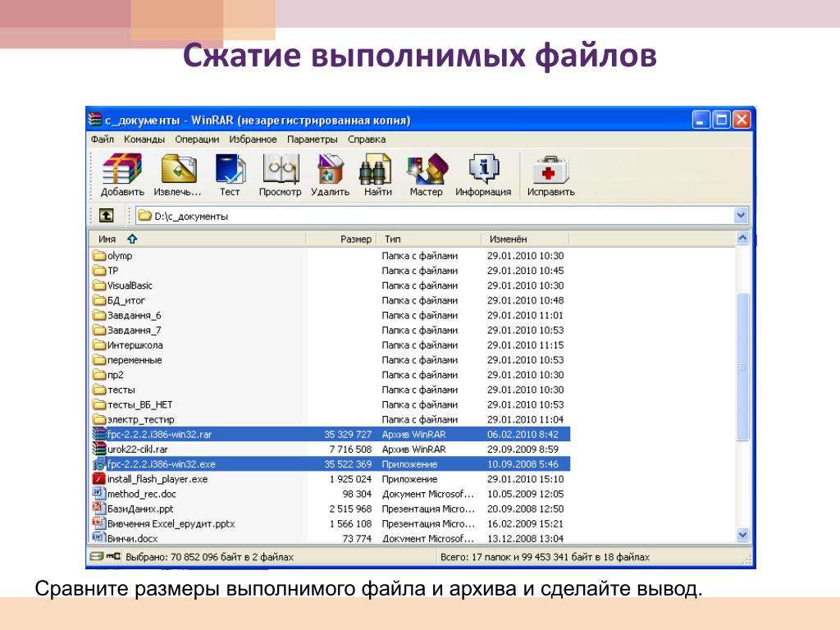Click the key icon in status bar

(113, 556)
